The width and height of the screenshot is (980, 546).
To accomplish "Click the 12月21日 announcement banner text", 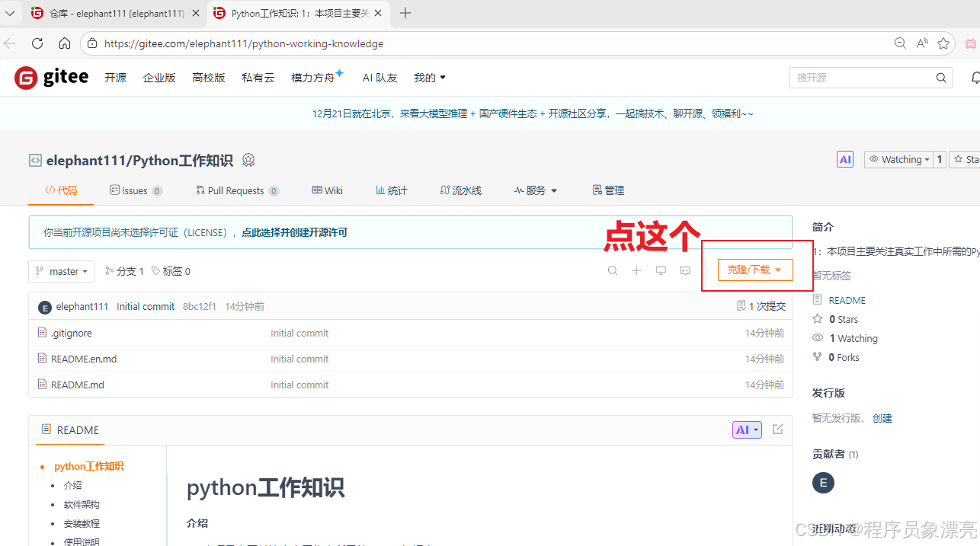I will (x=533, y=113).
